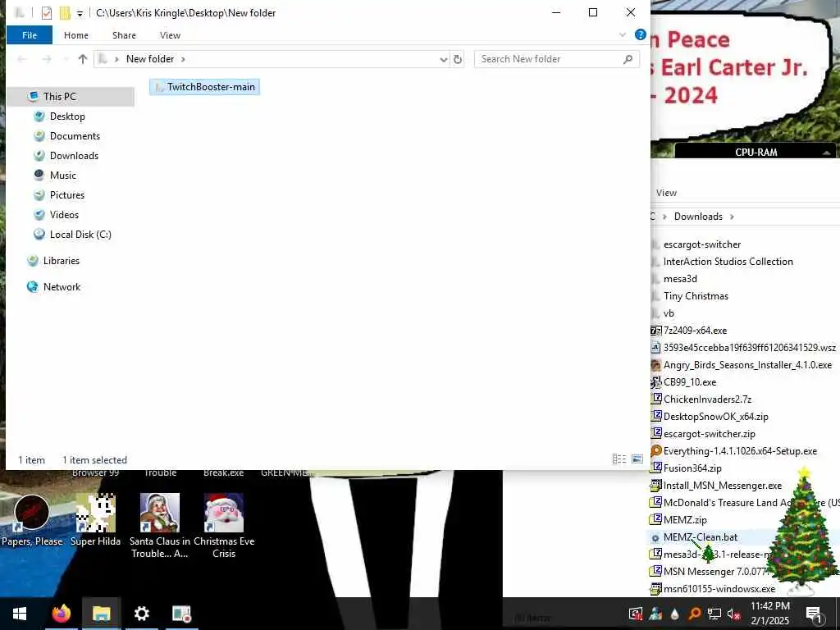
Task: Select Everything-1.4.1.1026.x64-Setup.exe
Action: click(x=740, y=451)
